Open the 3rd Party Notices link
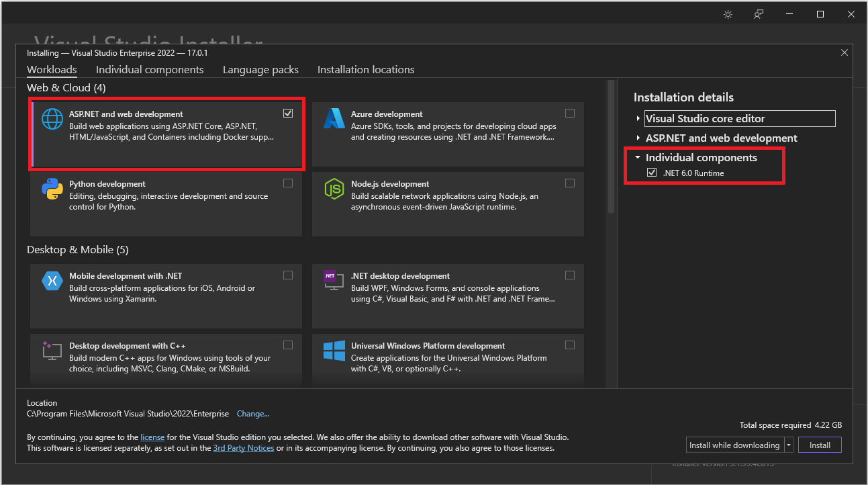Viewport: 868px width, 485px height. (x=244, y=448)
